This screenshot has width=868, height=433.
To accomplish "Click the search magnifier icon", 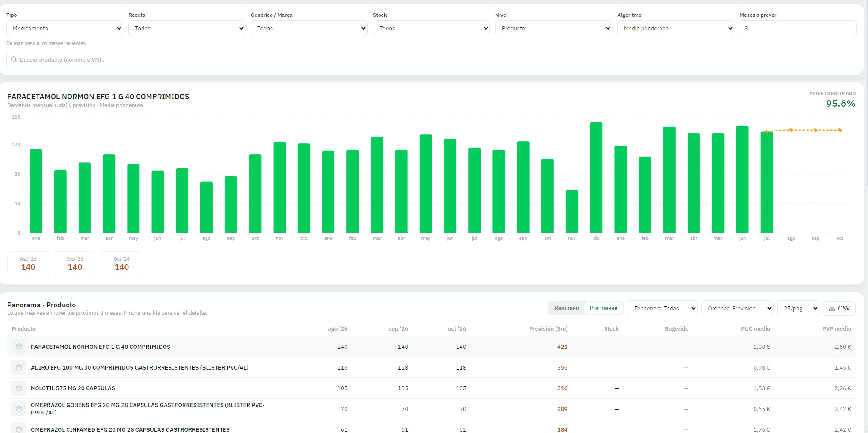I will tap(14, 60).
